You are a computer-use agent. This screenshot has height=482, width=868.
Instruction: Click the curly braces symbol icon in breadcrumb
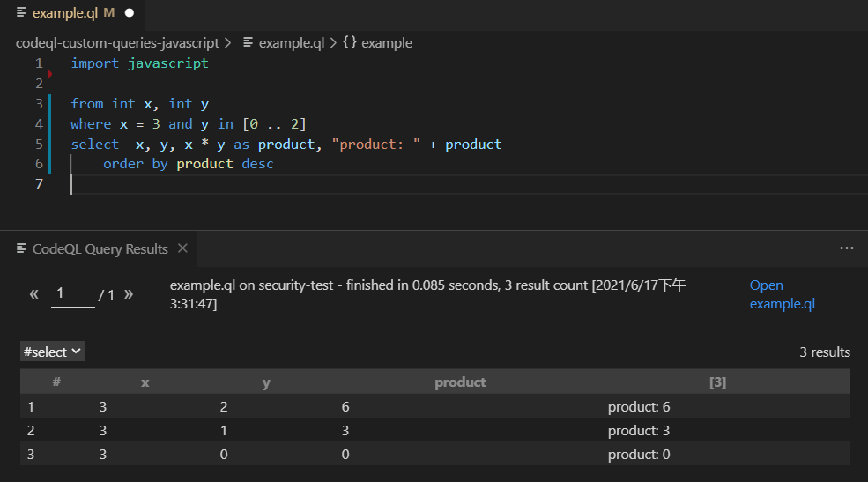[x=349, y=42]
